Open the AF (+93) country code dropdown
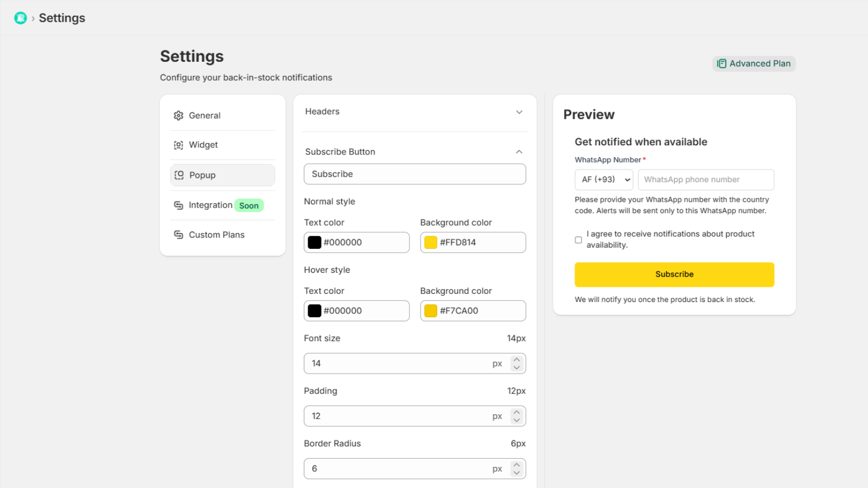 click(604, 179)
